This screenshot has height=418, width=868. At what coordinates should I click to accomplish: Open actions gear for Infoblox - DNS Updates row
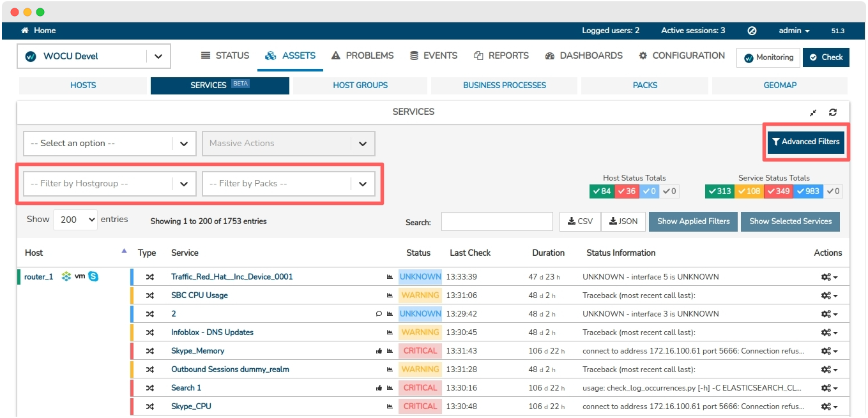tap(829, 332)
